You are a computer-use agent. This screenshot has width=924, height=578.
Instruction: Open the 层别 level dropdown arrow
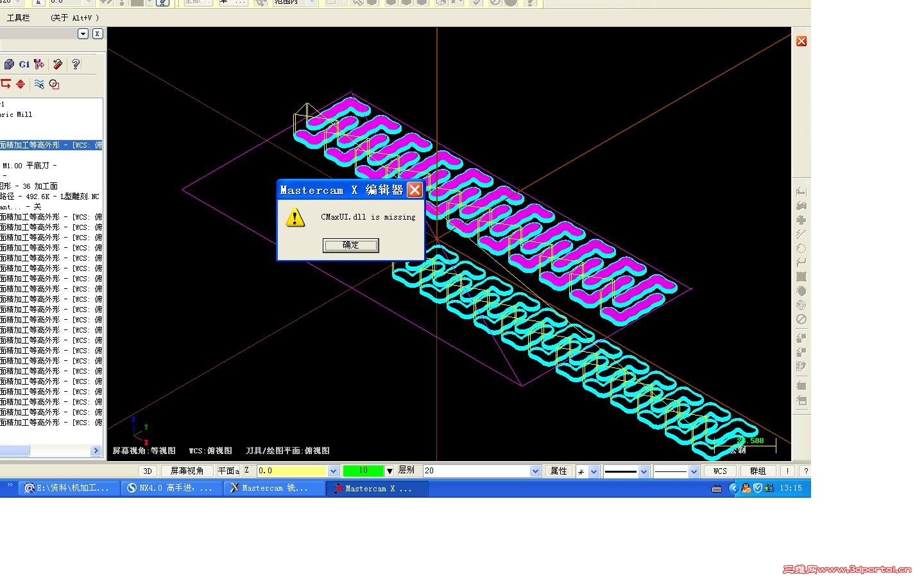click(536, 471)
